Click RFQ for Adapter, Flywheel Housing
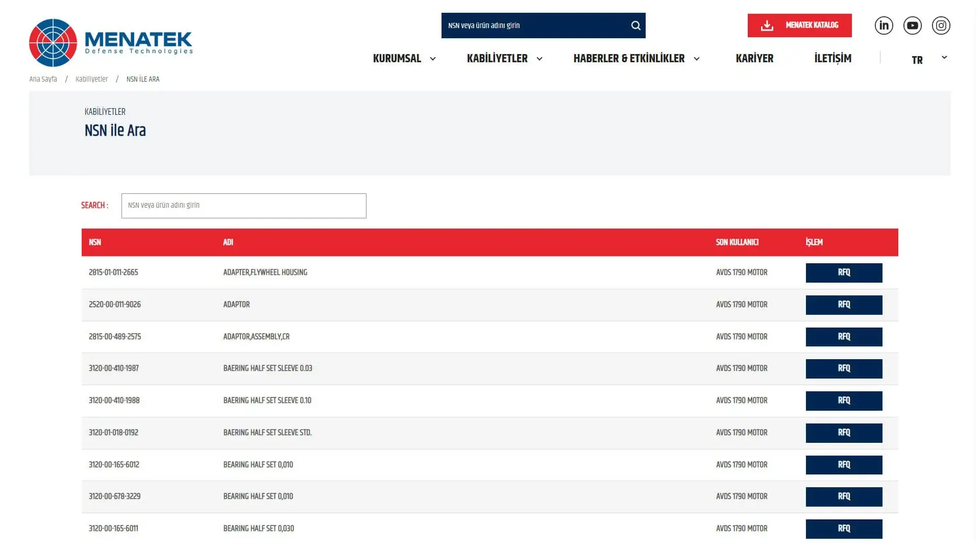 coord(844,272)
